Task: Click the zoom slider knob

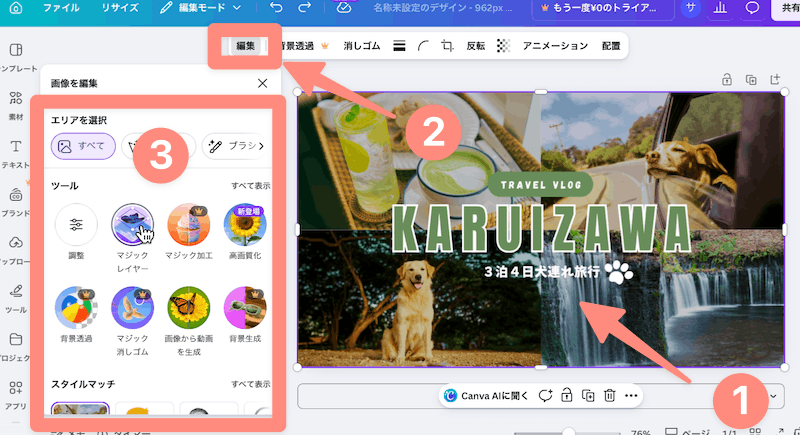Action: (x=569, y=432)
